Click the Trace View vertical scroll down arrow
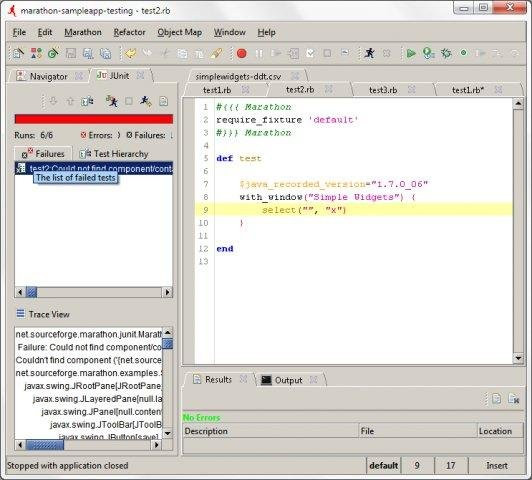532x480 pixels. [x=167, y=433]
